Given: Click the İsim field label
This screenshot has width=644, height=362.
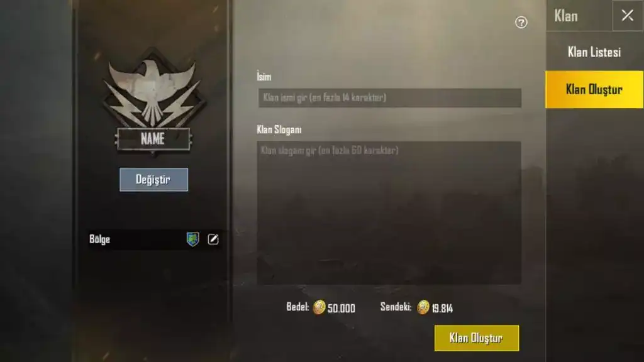Looking at the screenshot, I should 264,76.
